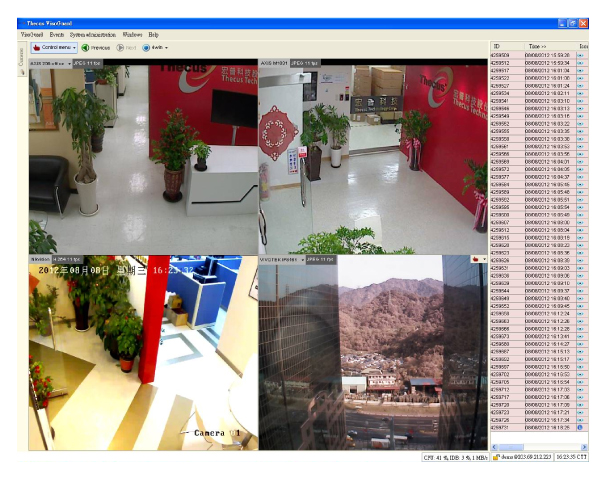The height and width of the screenshot is (488, 600).
Task: Click the red hand Control menu icon
Action: coord(36,48)
